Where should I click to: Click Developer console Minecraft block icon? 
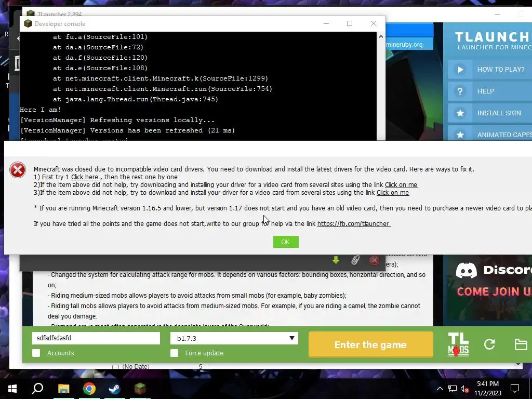click(x=28, y=24)
